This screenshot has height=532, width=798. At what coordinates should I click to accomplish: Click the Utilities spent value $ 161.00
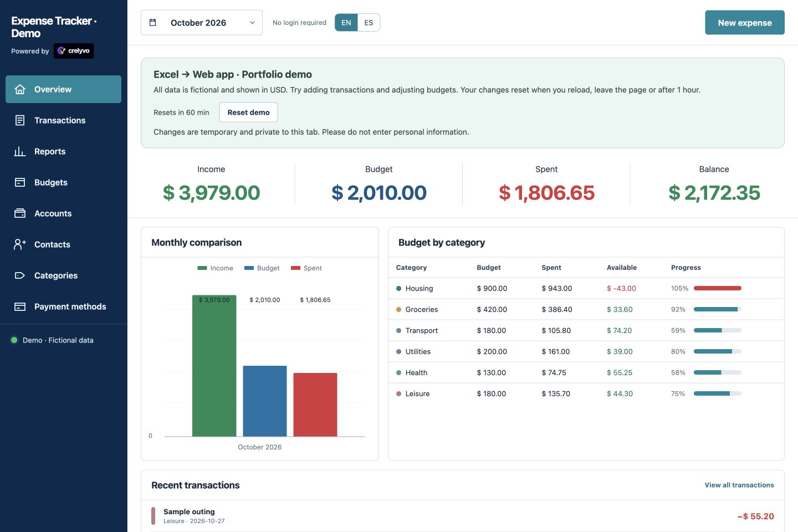point(556,351)
